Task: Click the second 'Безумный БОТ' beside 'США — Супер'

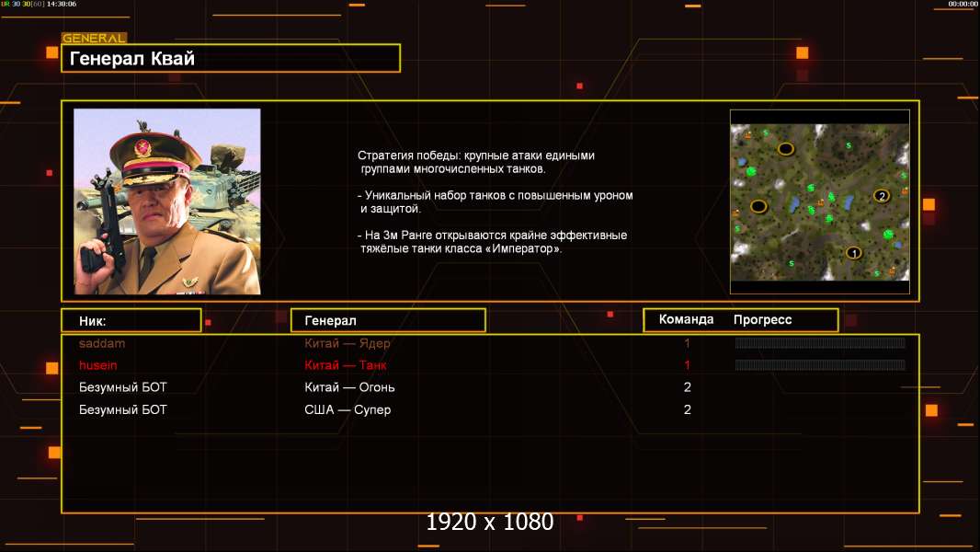Action: [123, 409]
